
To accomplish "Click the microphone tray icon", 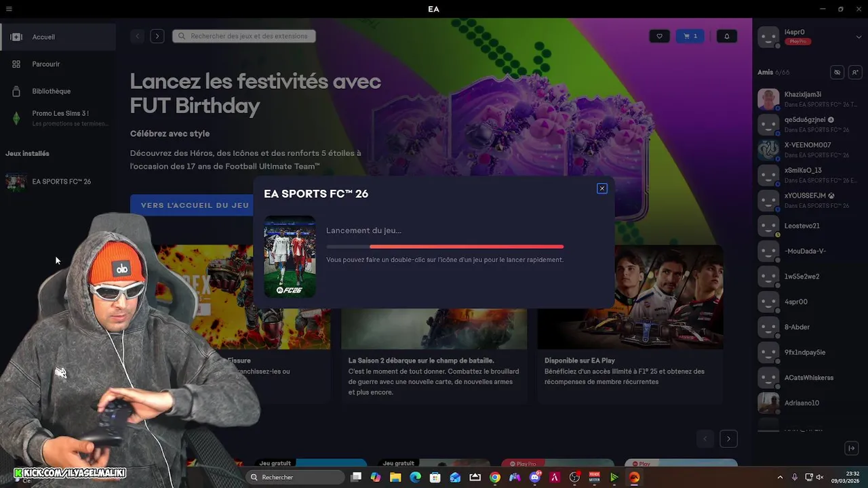I will coord(795,477).
